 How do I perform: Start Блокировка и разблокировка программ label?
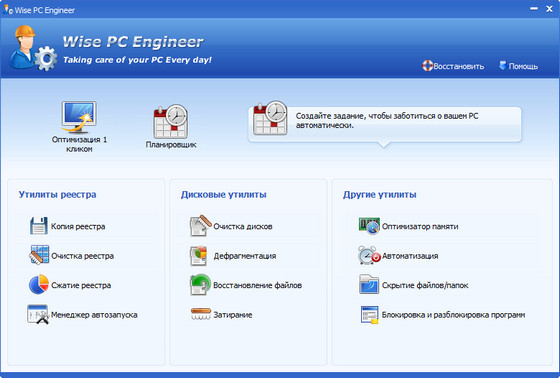pyautogui.click(x=454, y=315)
